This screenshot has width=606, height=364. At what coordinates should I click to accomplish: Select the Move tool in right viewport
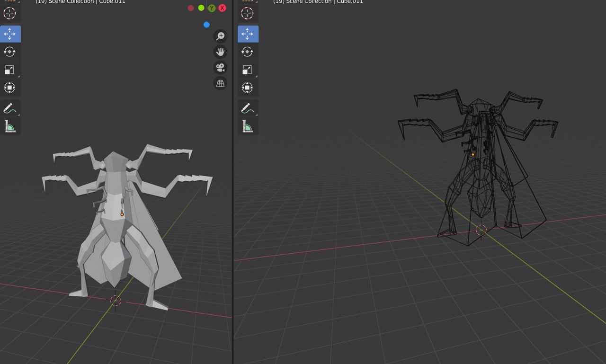pyautogui.click(x=248, y=34)
